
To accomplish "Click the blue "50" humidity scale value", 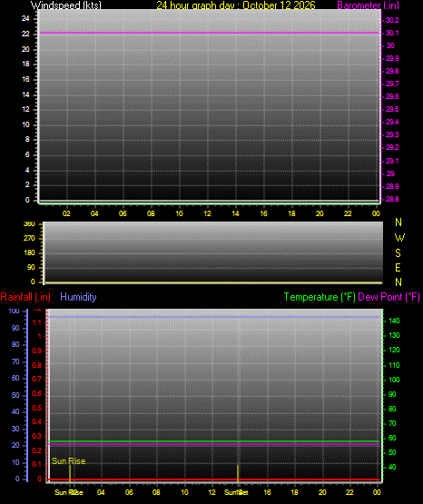I will coord(15,395).
